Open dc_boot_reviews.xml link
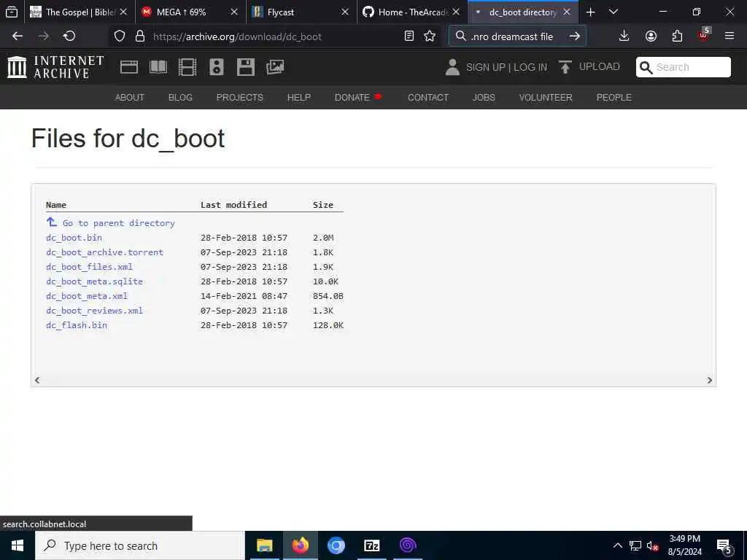 click(94, 311)
